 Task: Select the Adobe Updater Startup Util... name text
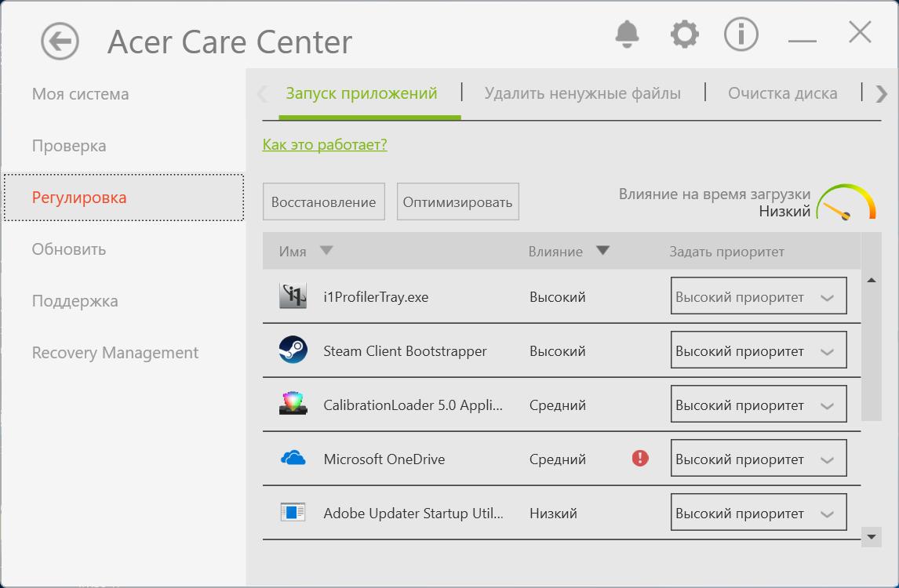(x=413, y=513)
